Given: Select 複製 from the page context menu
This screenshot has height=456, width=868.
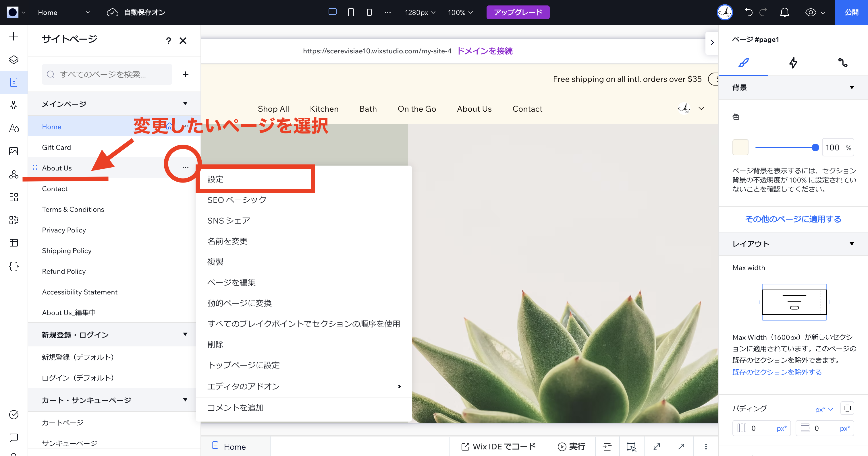Looking at the screenshot, I should point(216,261).
